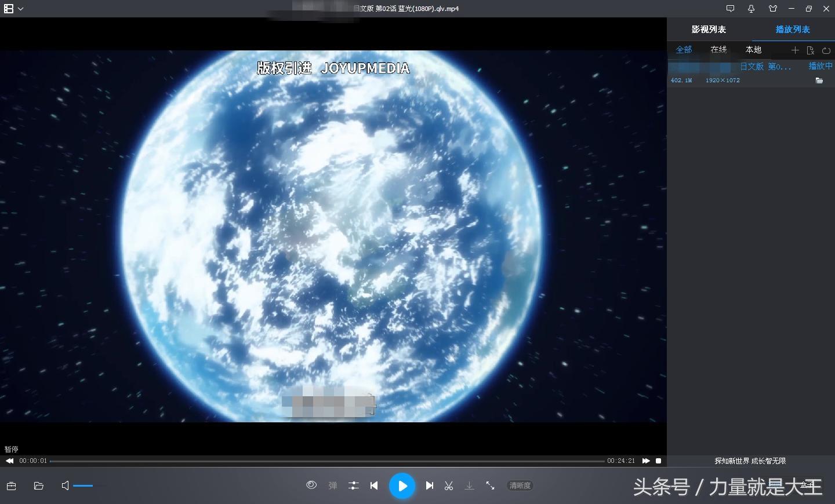This screenshot has width=835, height=504.
Task: Click the download arrow icon
Action: point(470,486)
